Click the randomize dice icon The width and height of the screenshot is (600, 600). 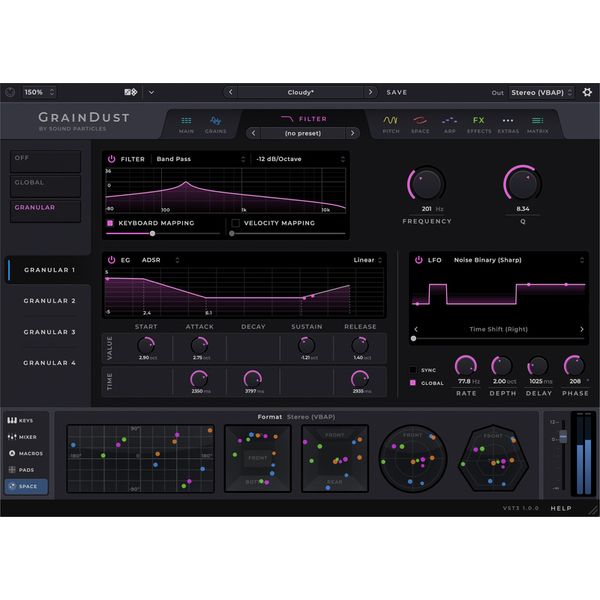tap(131, 92)
